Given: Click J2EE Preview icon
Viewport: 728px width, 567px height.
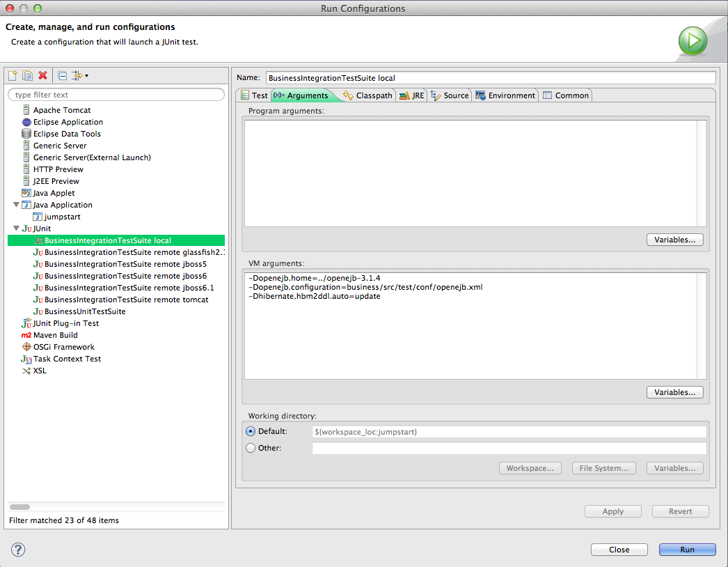Looking at the screenshot, I should pyautogui.click(x=26, y=181).
